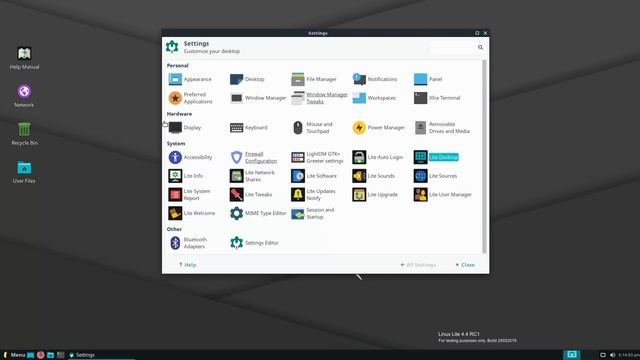Viewport: 640px width, 360px height.
Task: Open Lite System Report
Action: (190, 195)
